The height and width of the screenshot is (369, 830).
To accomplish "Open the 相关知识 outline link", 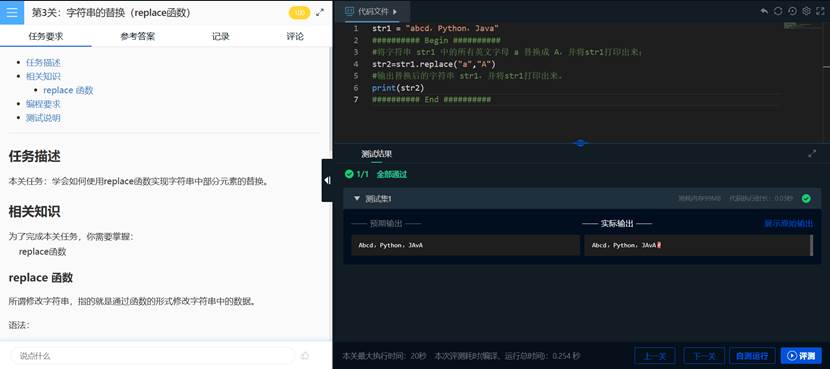I will click(x=43, y=76).
